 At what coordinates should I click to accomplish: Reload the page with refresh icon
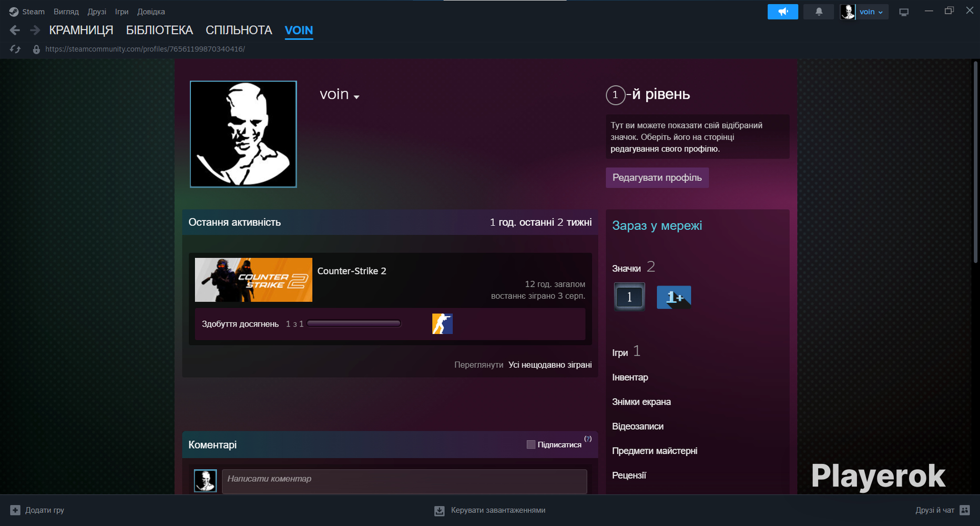(15, 49)
